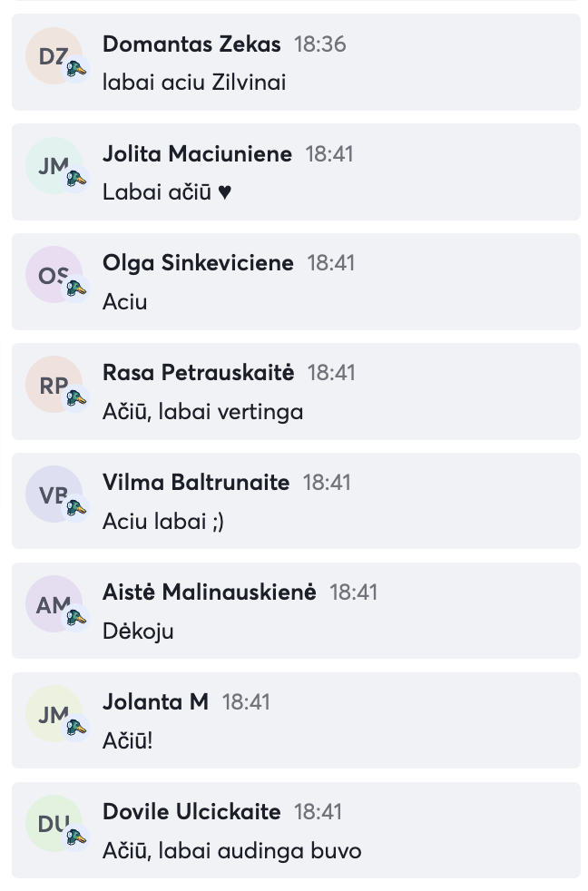The height and width of the screenshot is (891, 588).
Task: Click the Rasa Petrauskaitė name
Action: pos(198,373)
